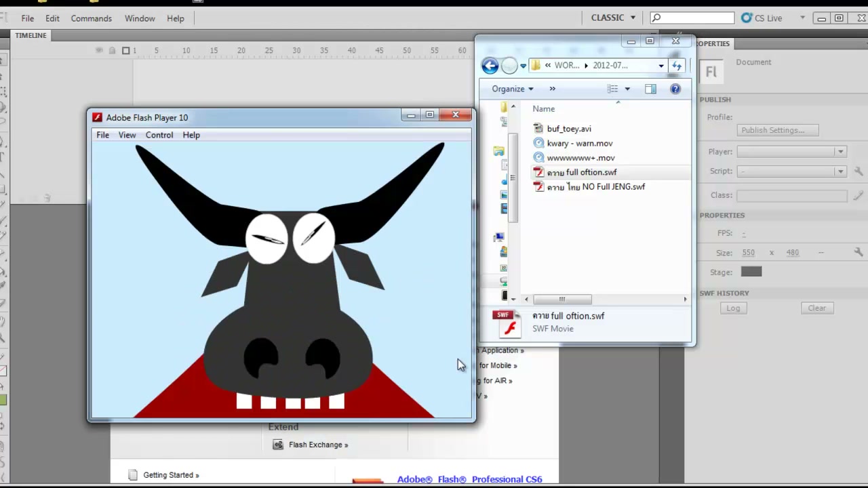Image resolution: width=868 pixels, height=488 pixels.
Task: Click the navigation pane vertical scrollbar
Action: 513,176
